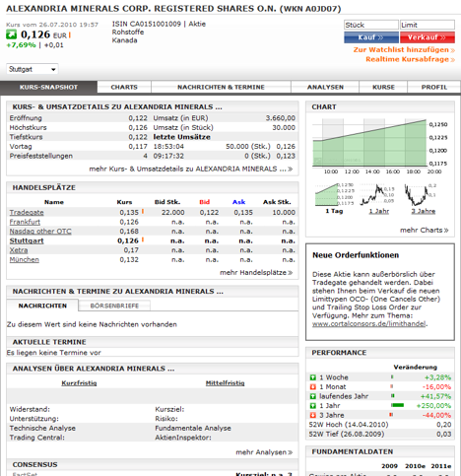Click ISIN CA0151001009 text
Screen dimensions: 461x476
click(x=147, y=24)
